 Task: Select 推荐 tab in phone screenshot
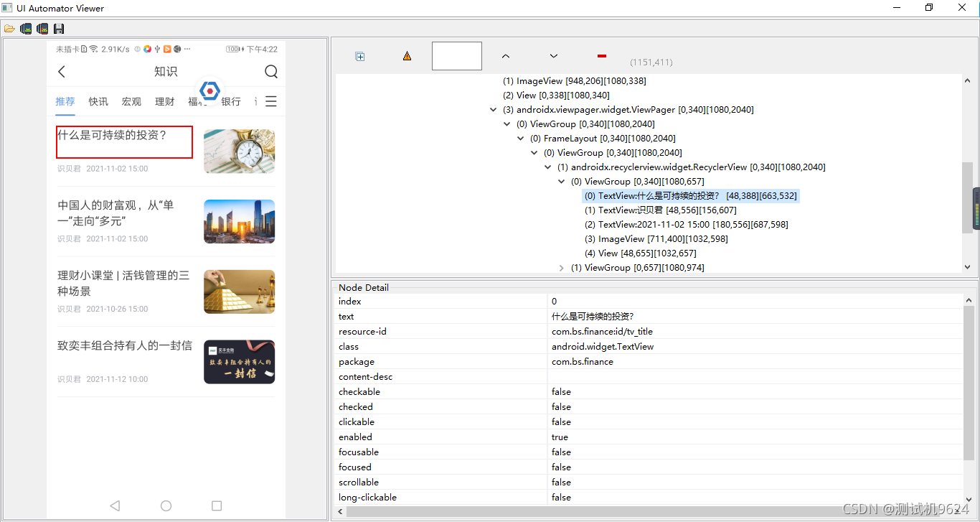click(65, 101)
